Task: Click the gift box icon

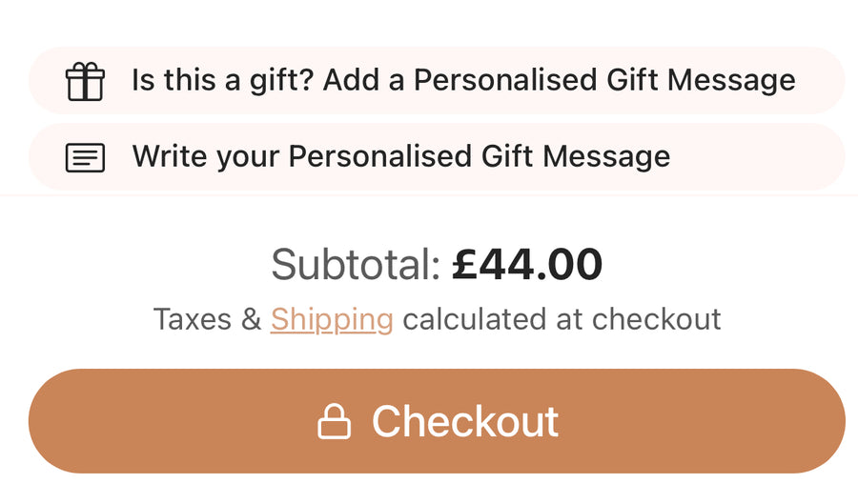Action: [85, 81]
